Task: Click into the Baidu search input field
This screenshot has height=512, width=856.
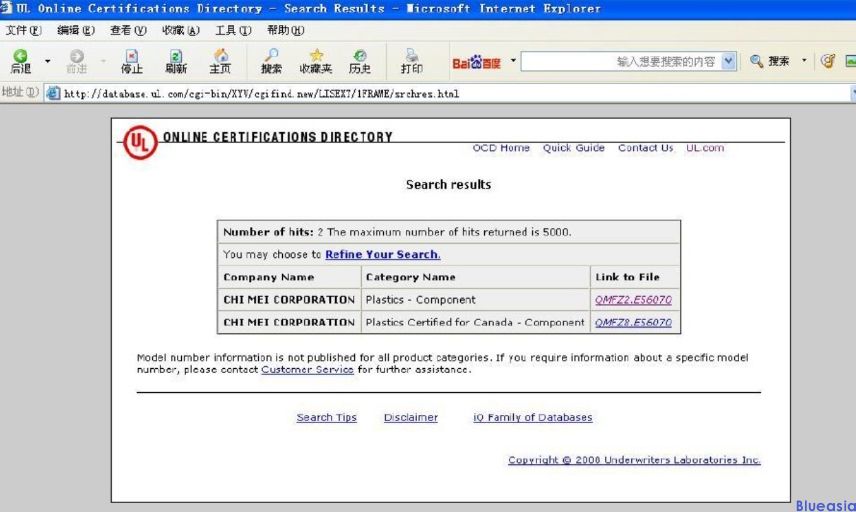Action: [620, 62]
